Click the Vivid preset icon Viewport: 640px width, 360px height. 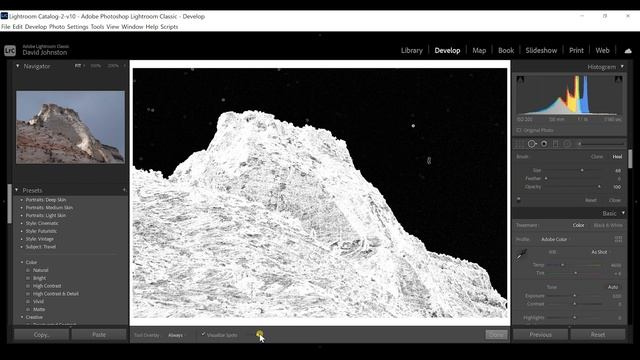click(x=28, y=302)
